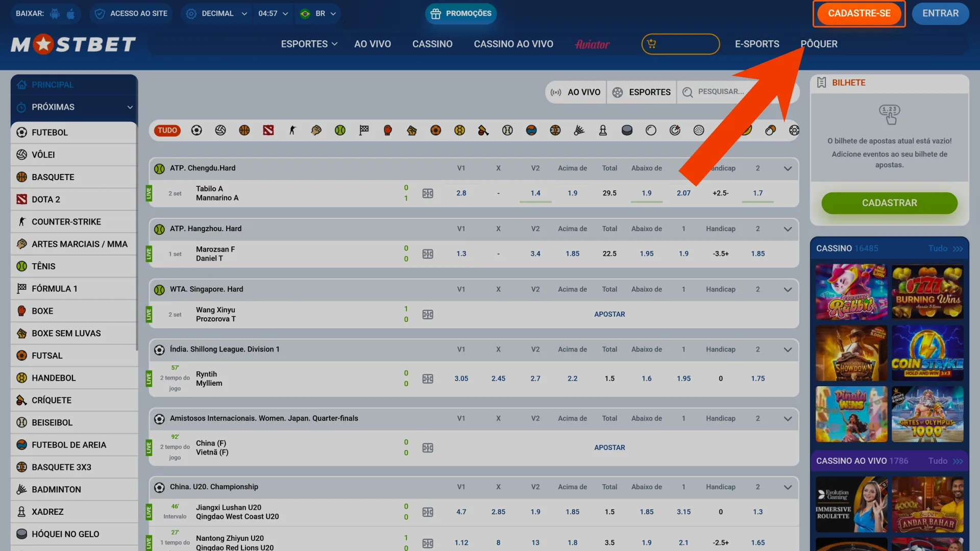Collapse the ATP. Chengdu.Hard event group
The width and height of the screenshot is (980, 551).
click(788, 168)
